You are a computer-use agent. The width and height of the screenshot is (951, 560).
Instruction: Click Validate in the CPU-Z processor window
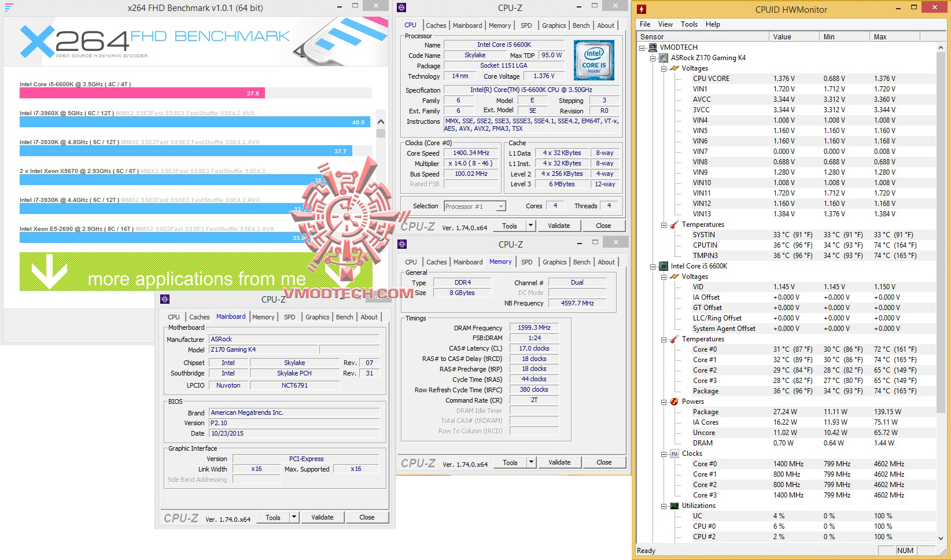tap(559, 226)
